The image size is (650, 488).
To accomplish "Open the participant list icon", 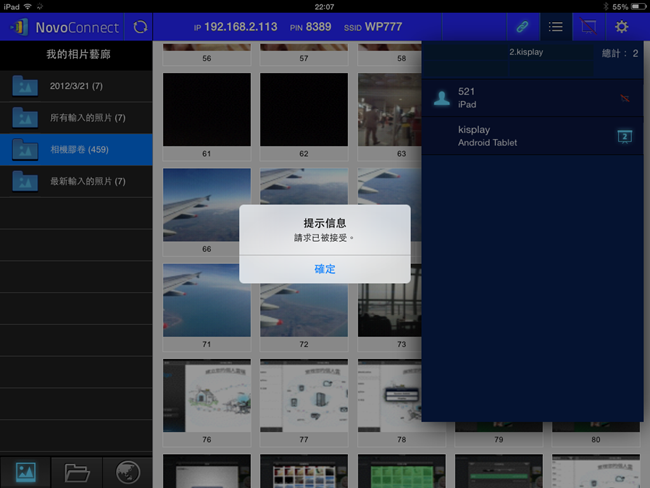I will (x=556, y=27).
